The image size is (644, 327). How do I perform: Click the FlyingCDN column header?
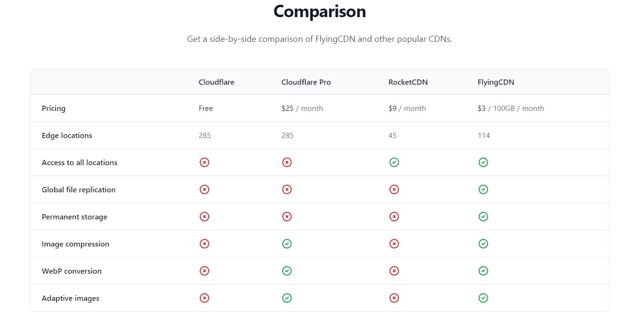click(x=496, y=82)
